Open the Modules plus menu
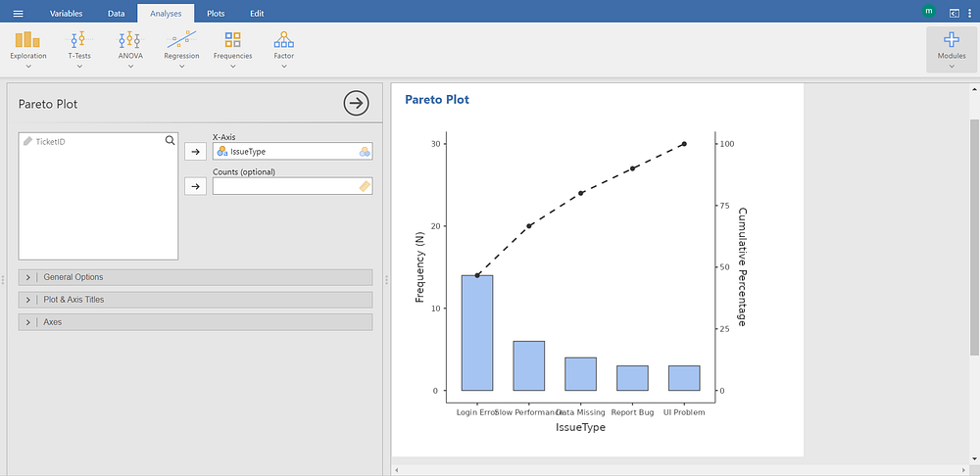 [x=952, y=49]
